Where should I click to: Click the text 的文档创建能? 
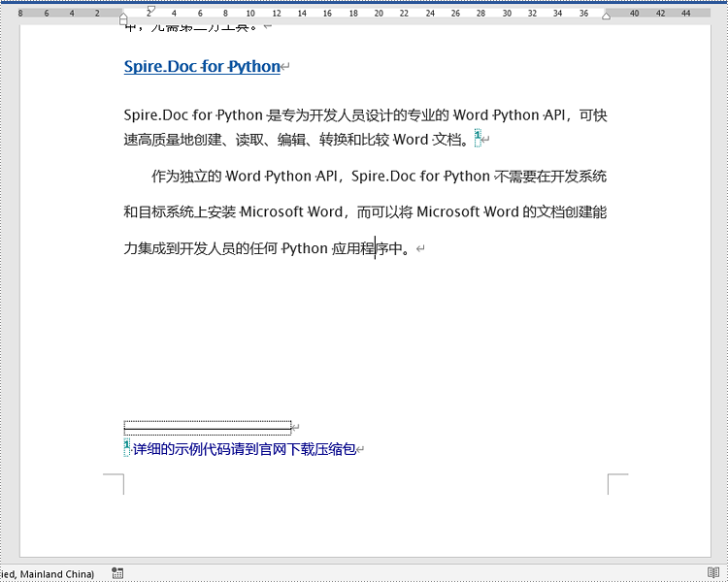tap(565, 212)
